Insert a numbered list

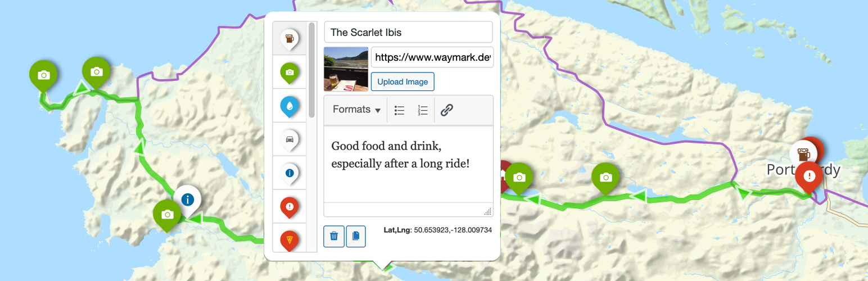pyautogui.click(x=423, y=110)
